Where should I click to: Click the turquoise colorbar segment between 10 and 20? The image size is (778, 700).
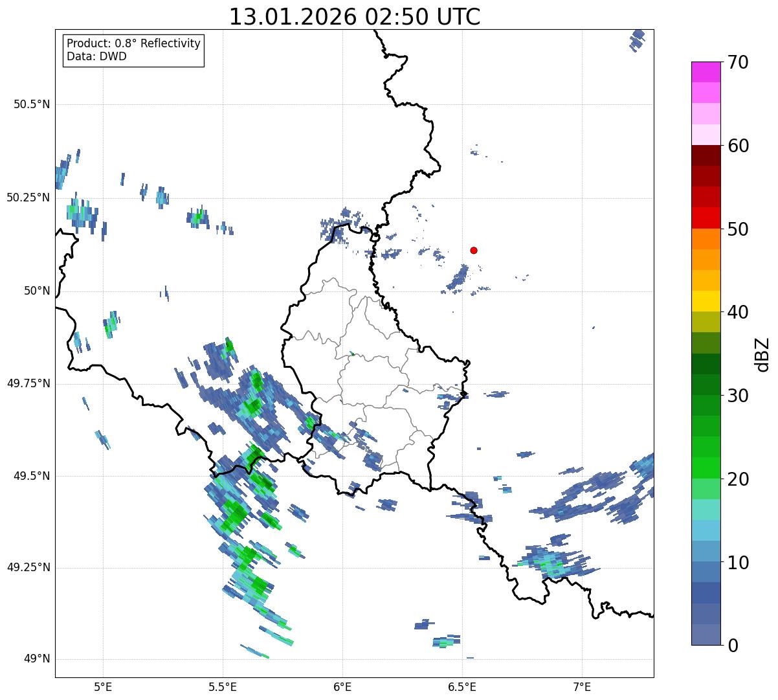tap(706, 510)
